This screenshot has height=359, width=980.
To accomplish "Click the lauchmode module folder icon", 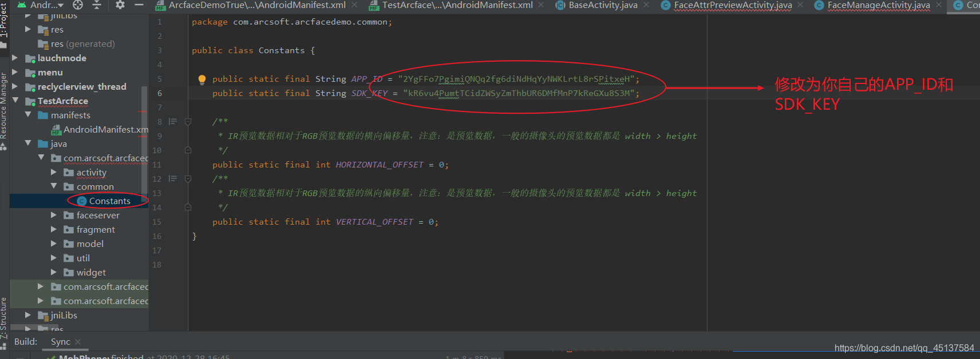I will (30, 58).
